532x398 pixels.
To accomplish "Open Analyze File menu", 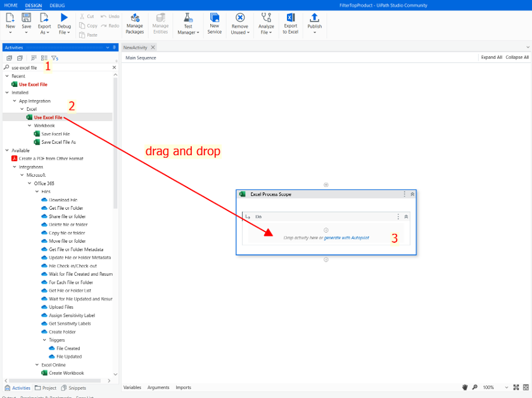I will click(266, 23).
